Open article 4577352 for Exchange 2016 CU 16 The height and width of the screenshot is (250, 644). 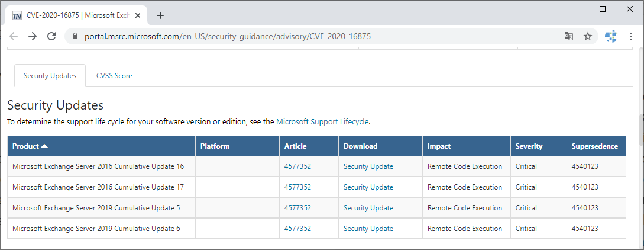click(x=297, y=166)
